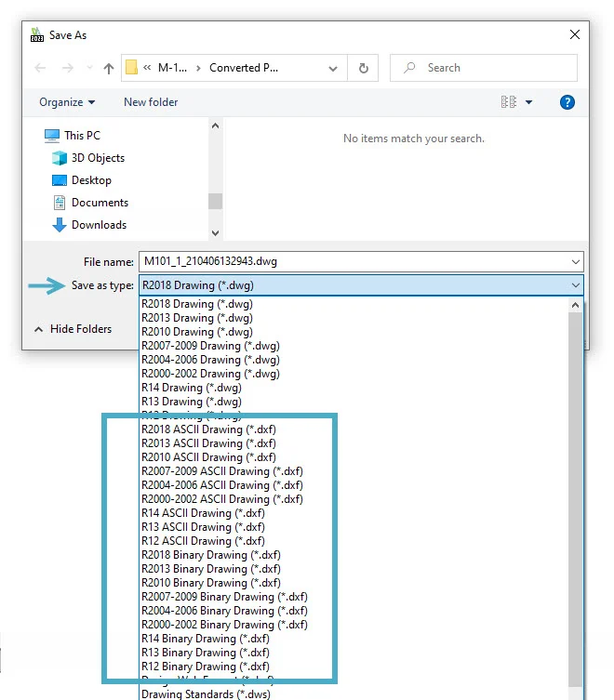The height and width of the screenshot is (700, 614).
Task: Select This PC in navigation pane
Action: coord(81,136)
